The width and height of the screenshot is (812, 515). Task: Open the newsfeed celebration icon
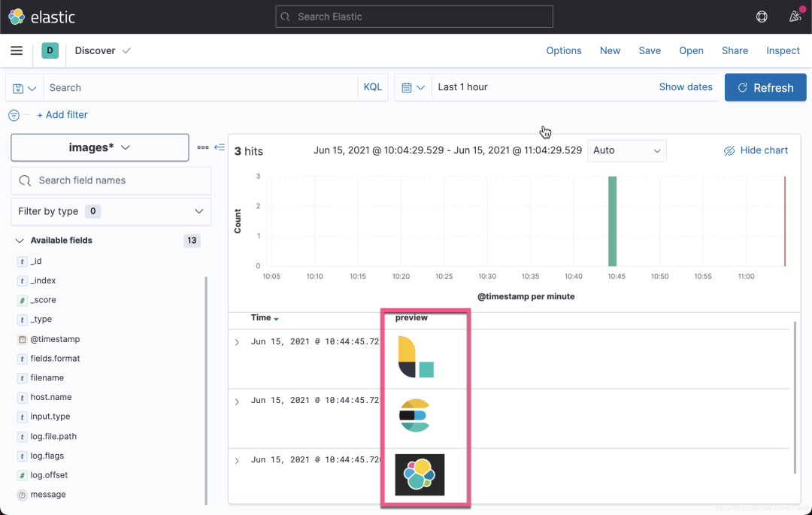[795, 17]
